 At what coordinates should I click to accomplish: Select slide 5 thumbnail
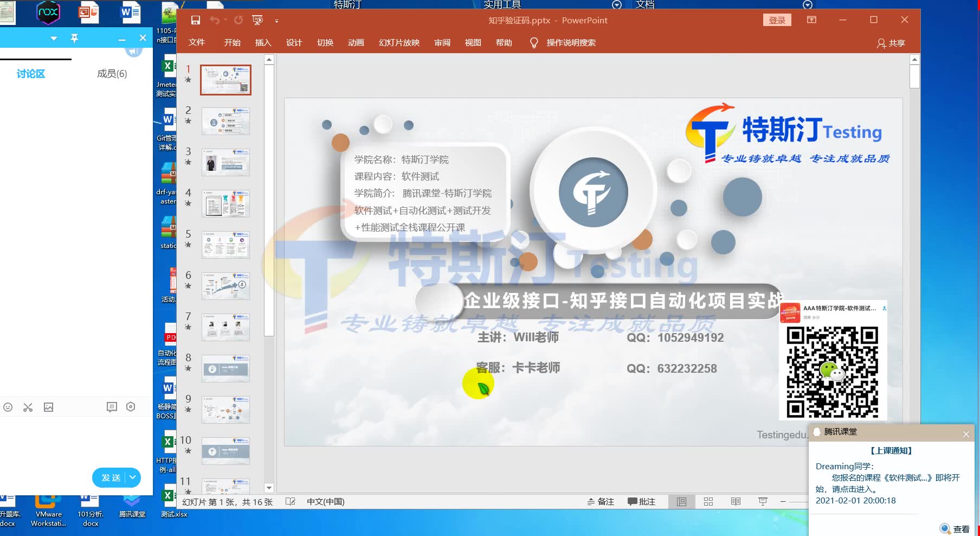coord(225,245)
